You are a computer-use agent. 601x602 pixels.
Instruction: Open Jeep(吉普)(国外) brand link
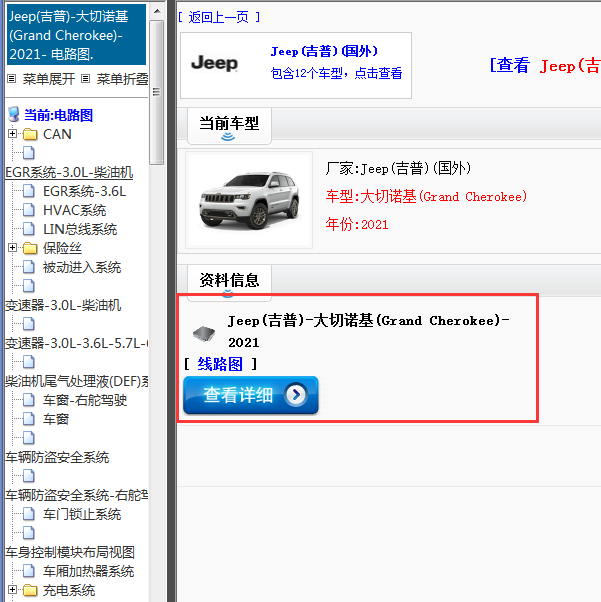[x=324, y=51]
